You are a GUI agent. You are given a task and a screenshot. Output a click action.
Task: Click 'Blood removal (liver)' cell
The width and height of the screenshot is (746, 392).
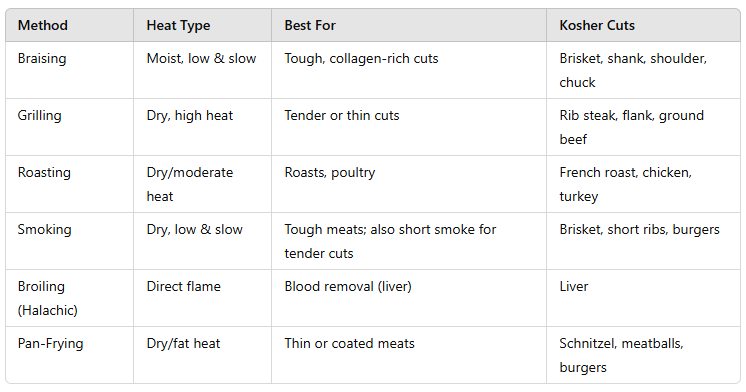coord(409,298)
